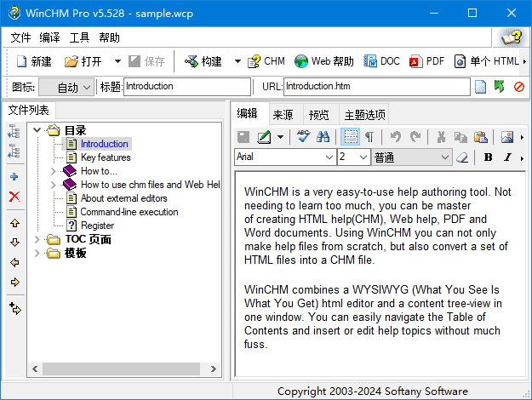Click the move left arrow icon
This screenshot has width=532, height=400.
[x=14, y=263]
